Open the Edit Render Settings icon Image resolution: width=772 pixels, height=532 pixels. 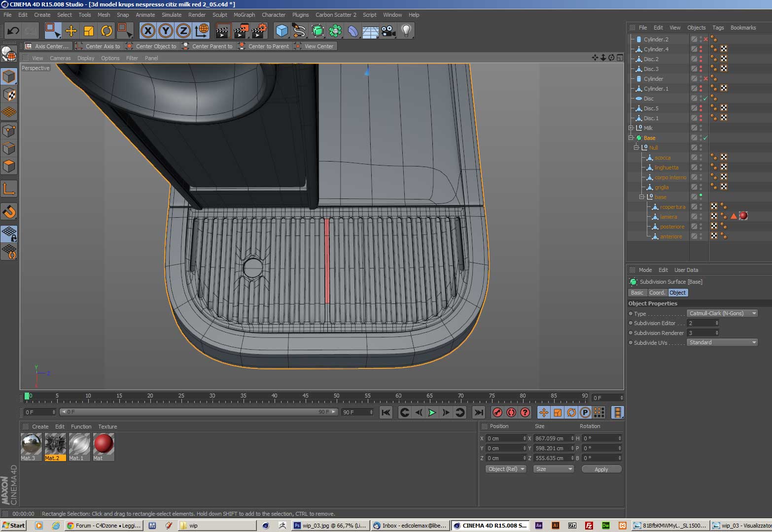tap(258, 31)
